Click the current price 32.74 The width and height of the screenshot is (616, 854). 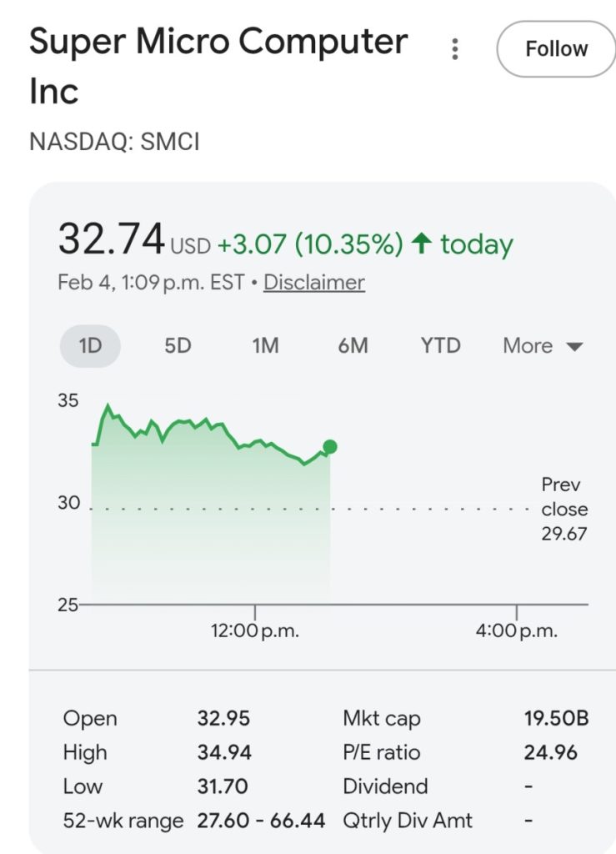pos(111,241)
